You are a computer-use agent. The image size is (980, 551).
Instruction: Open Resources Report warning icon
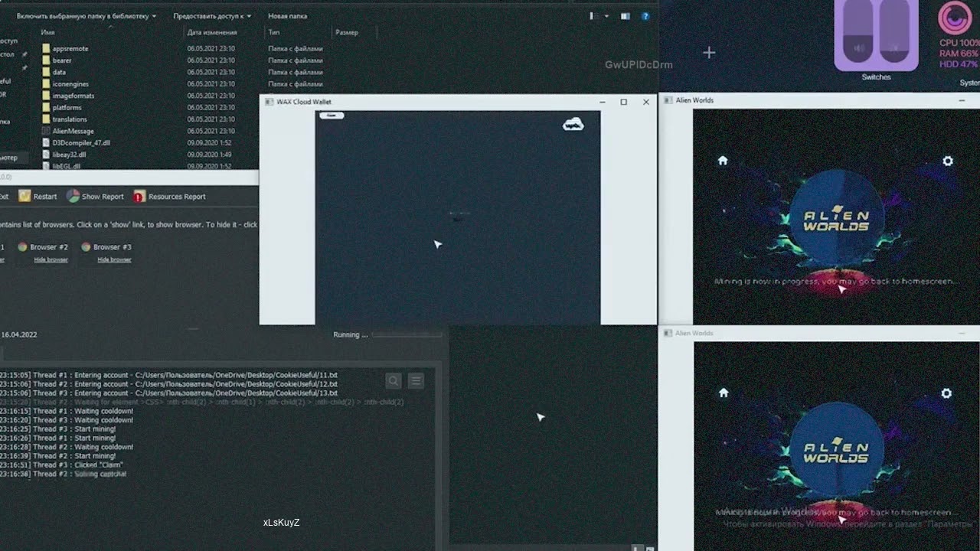point(139,197)
